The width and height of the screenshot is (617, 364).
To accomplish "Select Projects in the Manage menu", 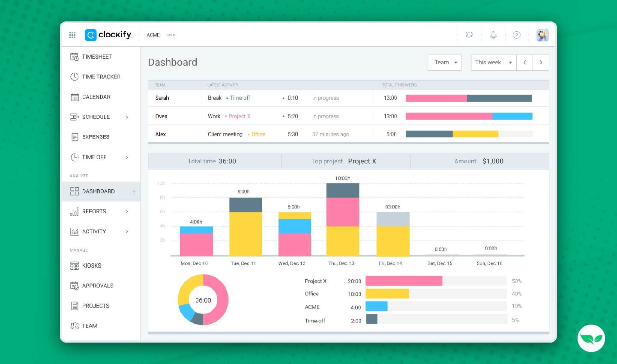I will click(x=96, y=306).
